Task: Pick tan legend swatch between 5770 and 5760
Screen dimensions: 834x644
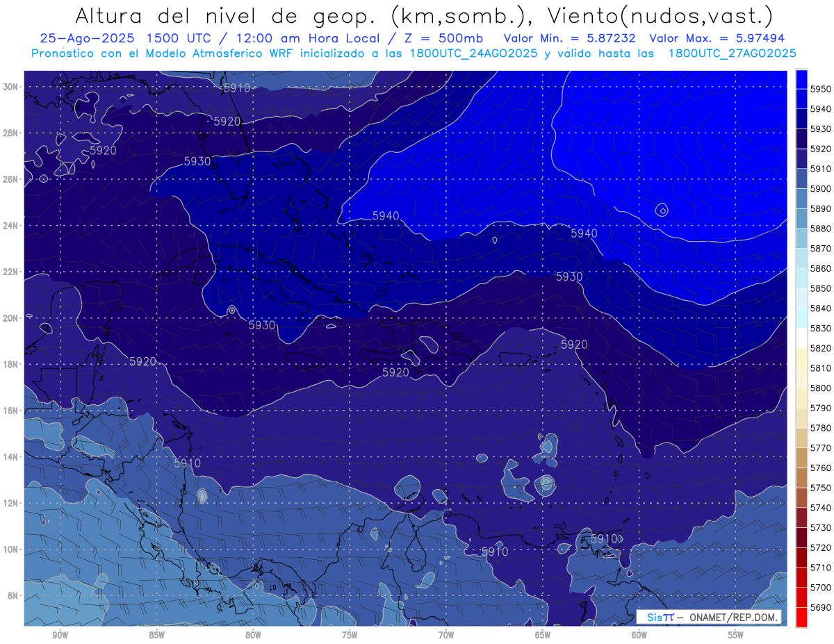Action: [801, 458]
